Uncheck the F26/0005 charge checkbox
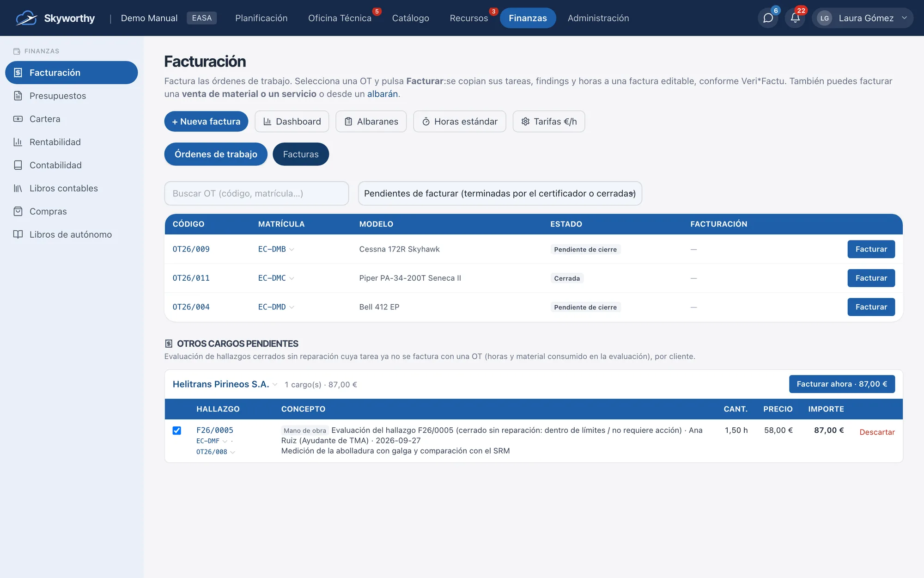924x578 pixels. [x=176, y=430]
